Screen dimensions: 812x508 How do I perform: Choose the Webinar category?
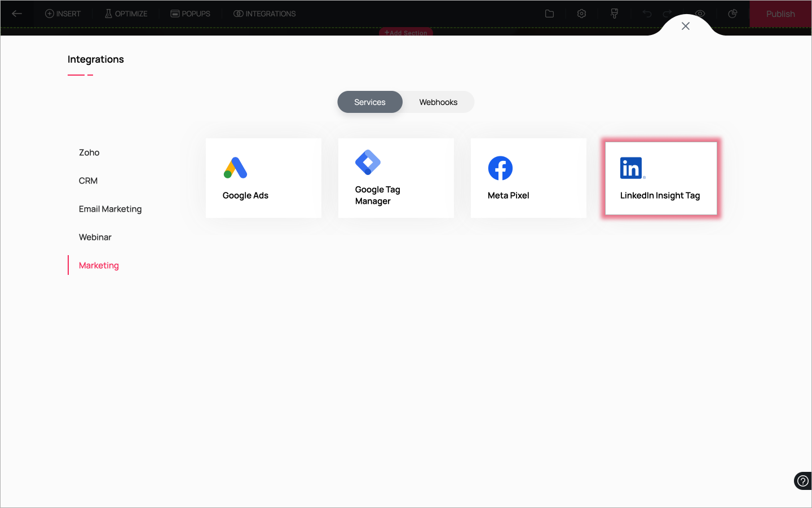[95, 237]
